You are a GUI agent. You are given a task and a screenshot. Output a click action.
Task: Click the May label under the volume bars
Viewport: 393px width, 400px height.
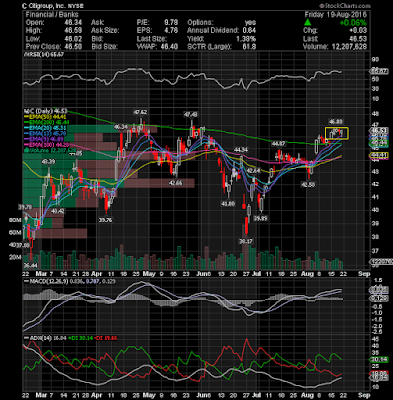(x=149, y=274)
